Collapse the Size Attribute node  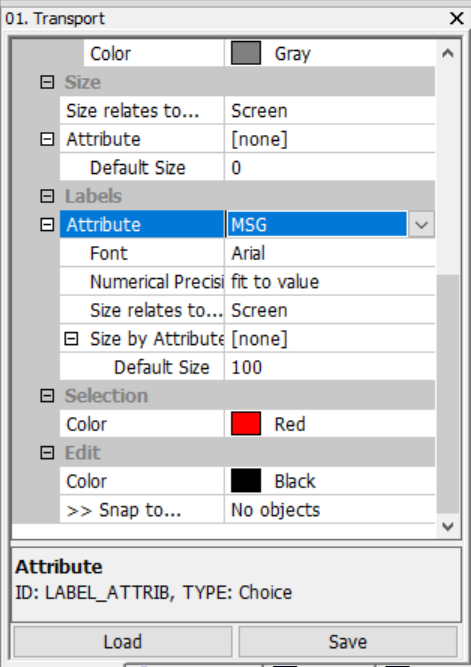[47, 139]
